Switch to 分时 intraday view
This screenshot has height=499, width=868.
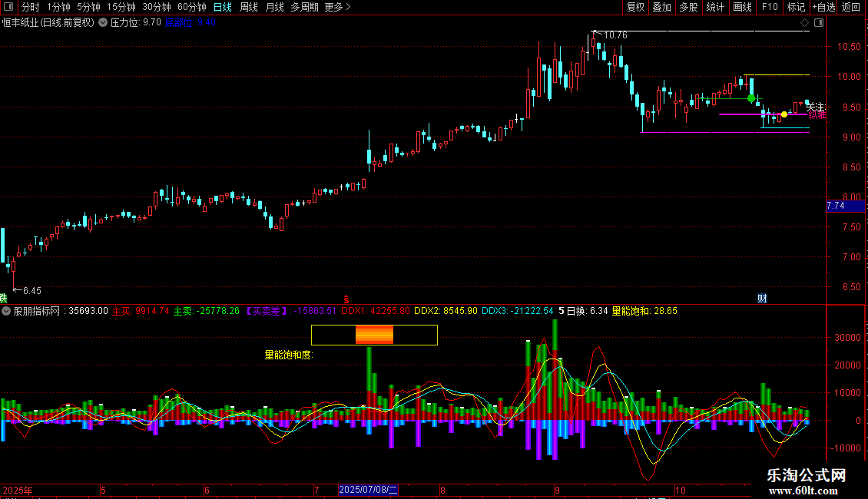pos(31,7)
